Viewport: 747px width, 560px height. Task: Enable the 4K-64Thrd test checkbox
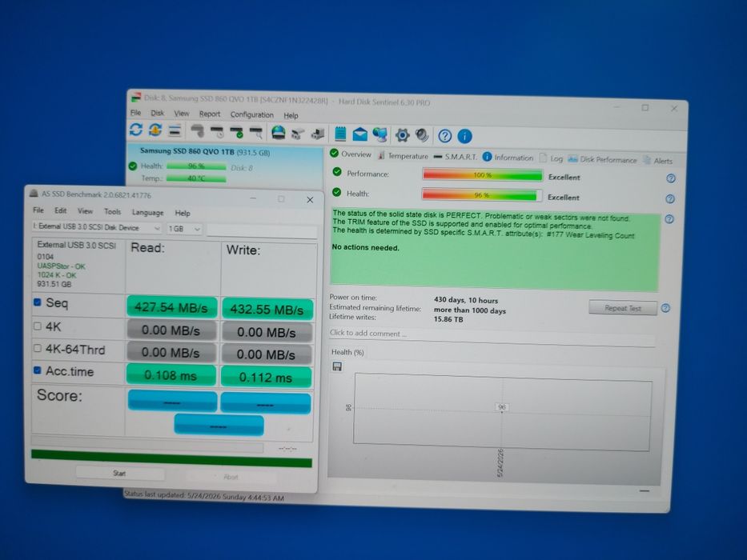click(x=37, y=348)
